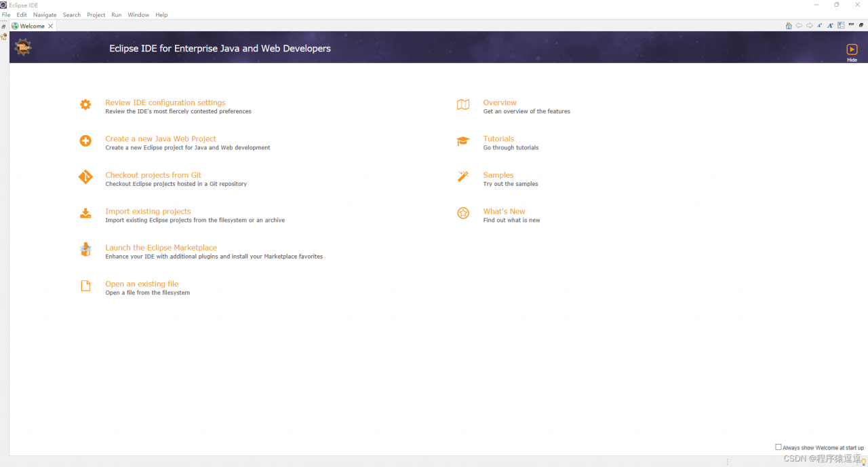Click the What's New star icon
Viewport: 868px width, 467px height.
pyautogui.click(x=463, y=213)
